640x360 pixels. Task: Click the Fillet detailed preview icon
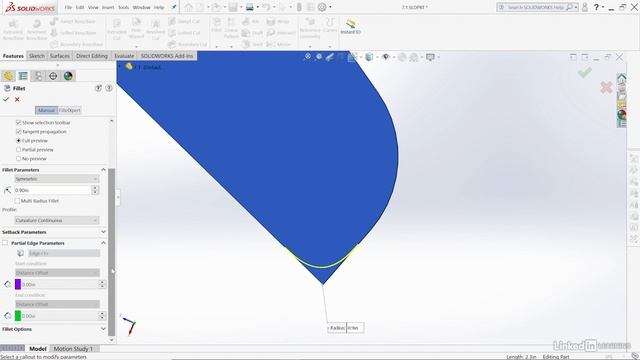[98, 88]
